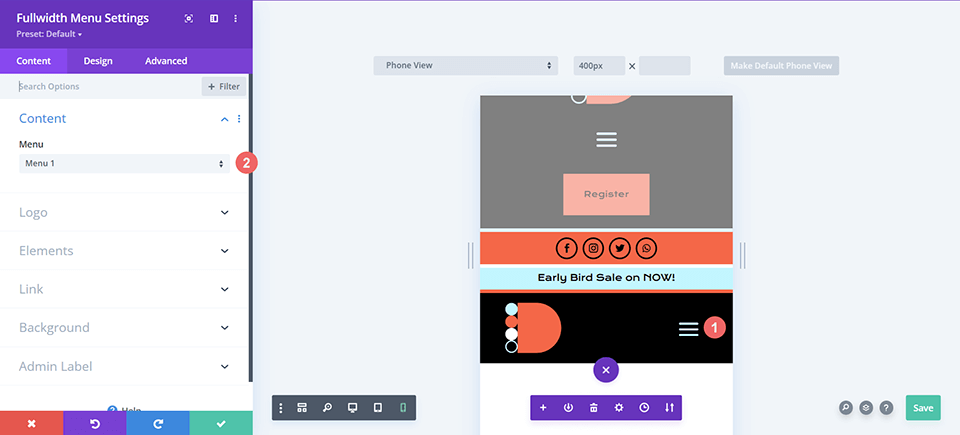Select the tablet view icon
The width and height of the screenshot is (960, 435).
click(377, 408)
